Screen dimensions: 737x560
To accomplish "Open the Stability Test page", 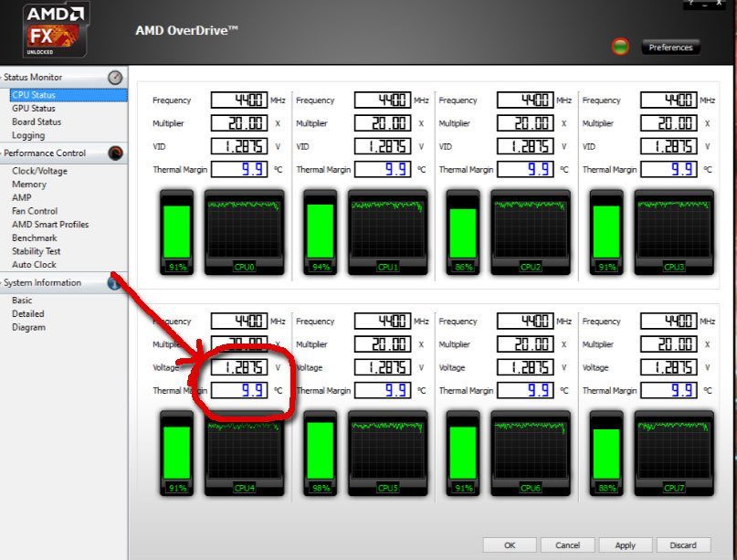I will click(x=37, y=251).
